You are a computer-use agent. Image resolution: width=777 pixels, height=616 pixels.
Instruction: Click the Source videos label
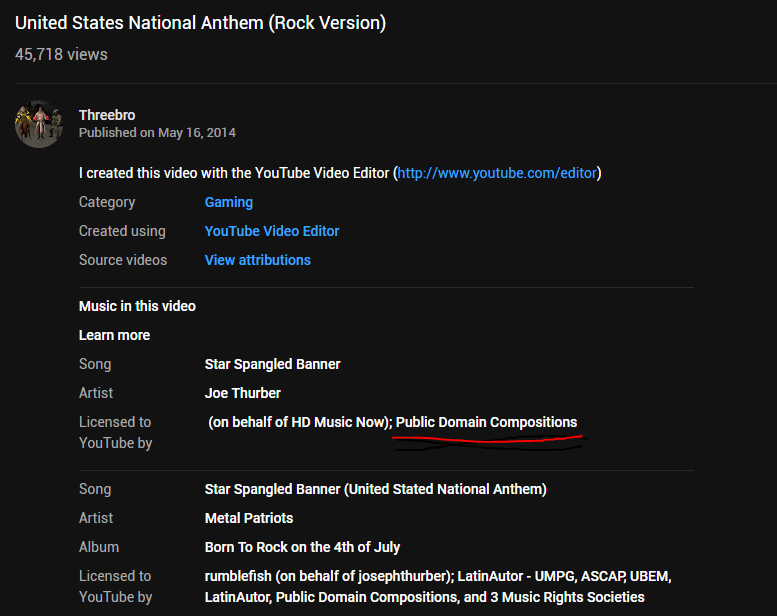tap(123, 260)
